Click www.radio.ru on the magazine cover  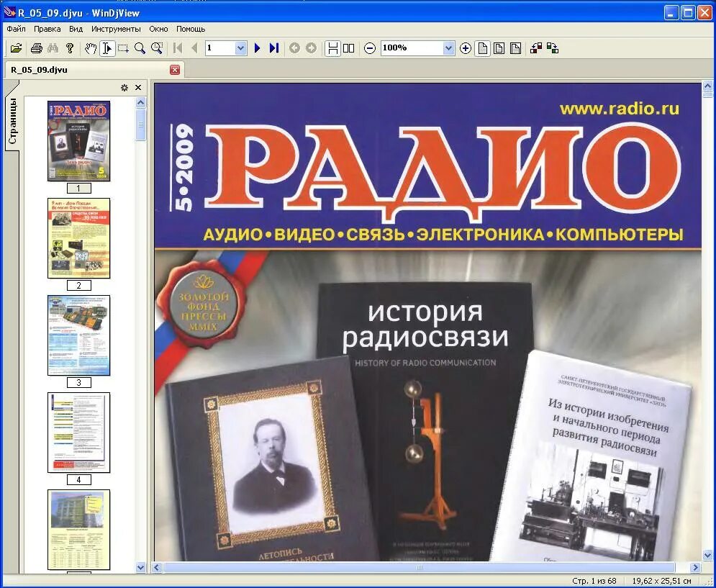point(619,109)
